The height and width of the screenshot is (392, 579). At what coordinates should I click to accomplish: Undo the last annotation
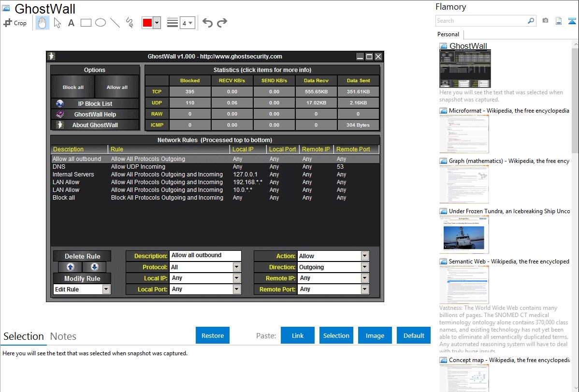[207, 23]
